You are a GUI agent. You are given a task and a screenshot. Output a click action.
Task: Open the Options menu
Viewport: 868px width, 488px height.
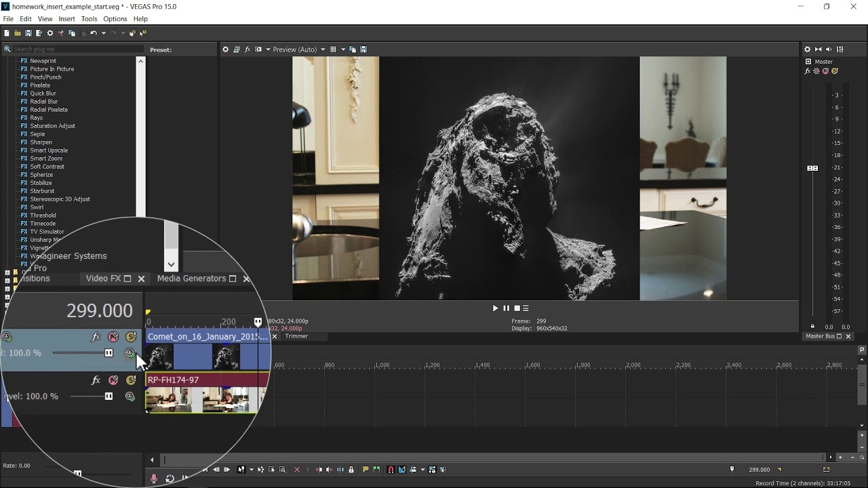pos(115,19)
